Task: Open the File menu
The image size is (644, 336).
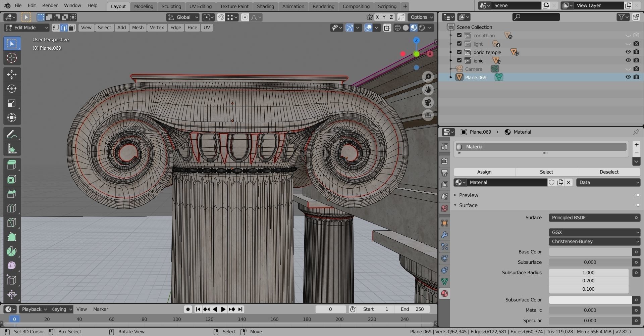Action: click(18, 5)
